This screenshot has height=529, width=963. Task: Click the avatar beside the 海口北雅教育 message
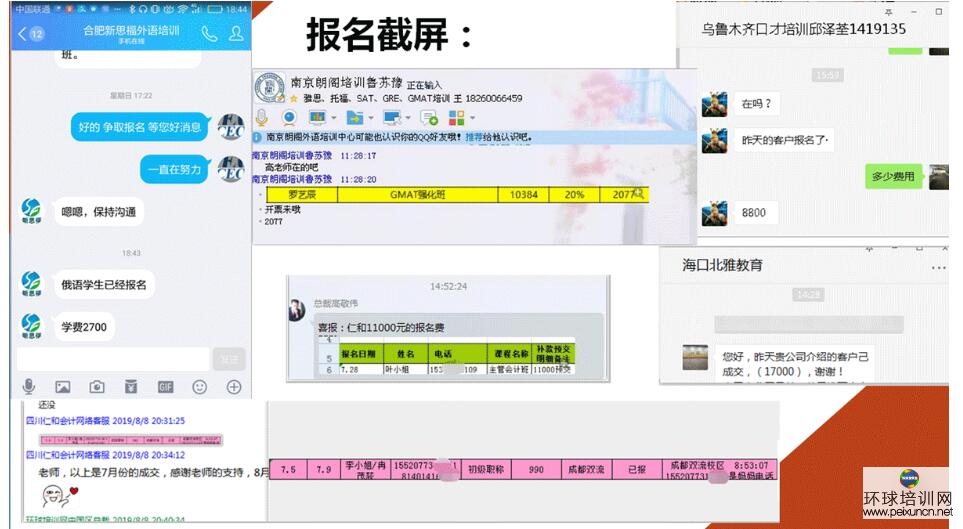(x=695, y=357)
